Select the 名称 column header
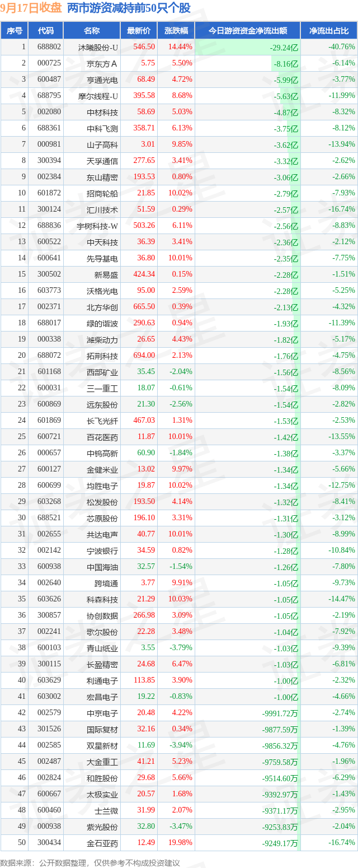 click(92, 31)
